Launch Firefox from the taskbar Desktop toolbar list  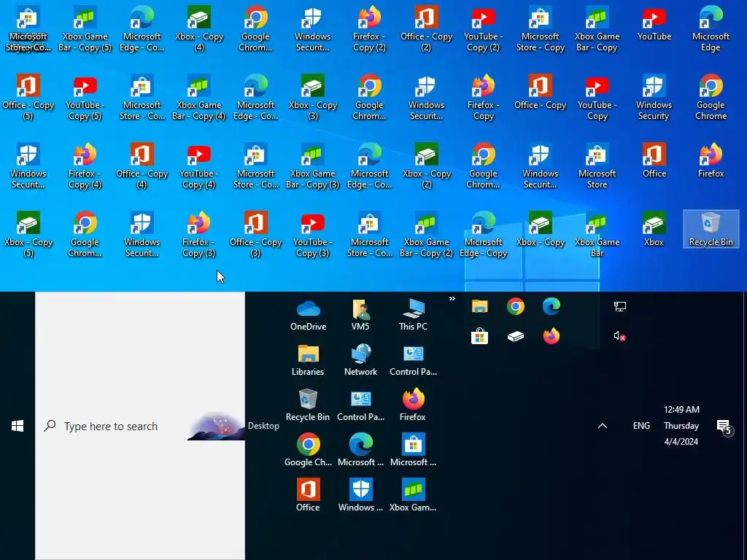(413, 405)
